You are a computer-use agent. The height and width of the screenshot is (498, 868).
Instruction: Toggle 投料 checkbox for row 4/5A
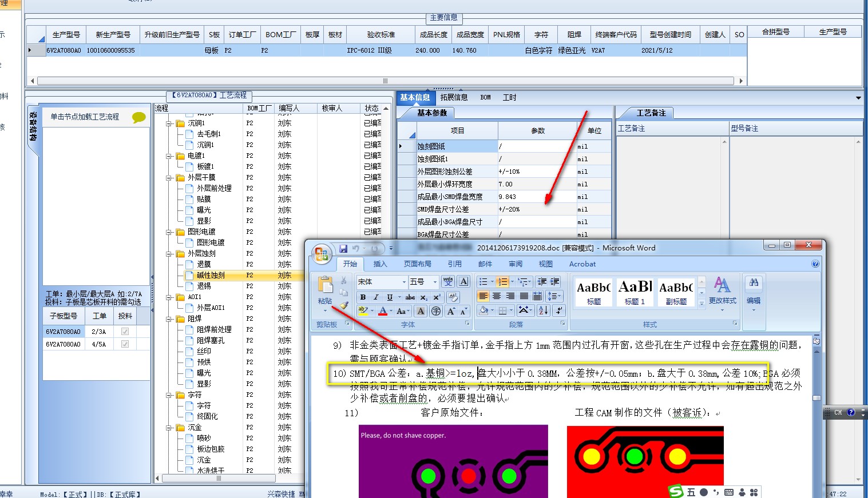click(125, 344)
